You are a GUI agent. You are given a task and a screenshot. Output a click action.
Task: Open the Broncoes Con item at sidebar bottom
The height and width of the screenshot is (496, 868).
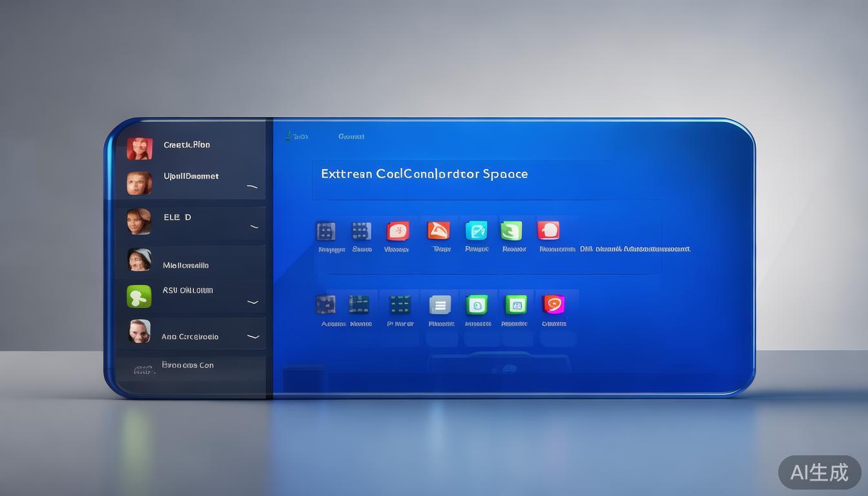click(x=187, y=366)
